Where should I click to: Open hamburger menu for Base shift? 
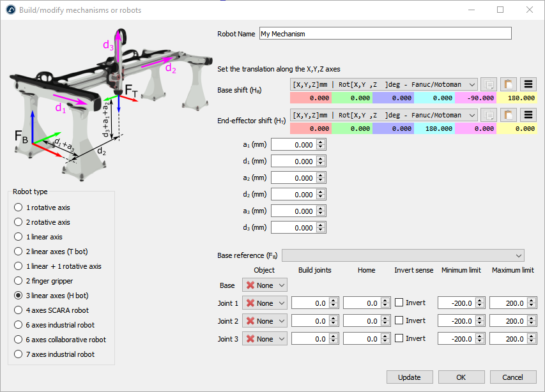click(528, 84)
